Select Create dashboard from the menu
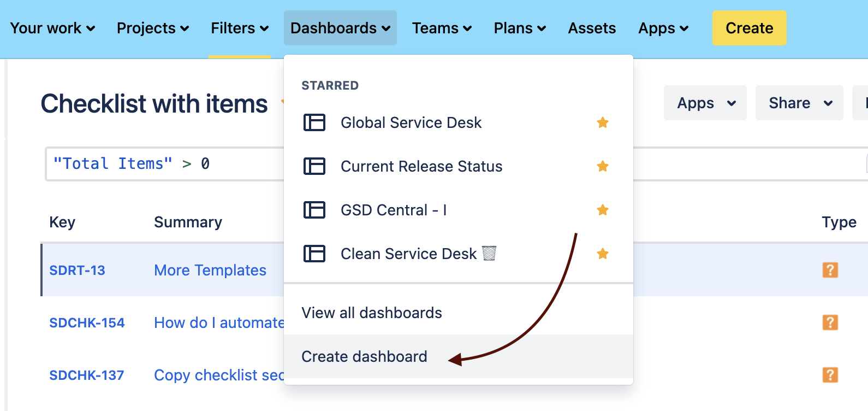This screenshot has height=411, width=868. 364,356
